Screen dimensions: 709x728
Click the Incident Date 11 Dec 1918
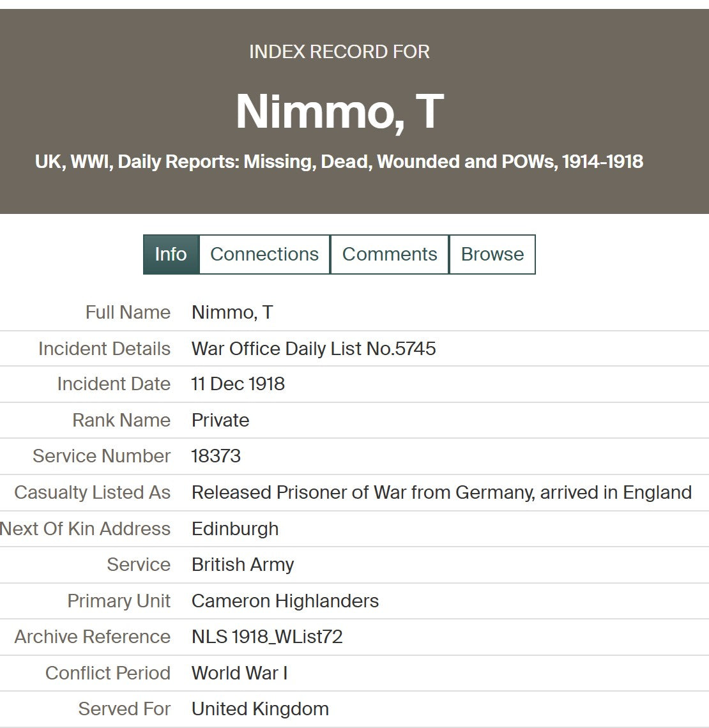pyautogui.click(x=238, y=384)
